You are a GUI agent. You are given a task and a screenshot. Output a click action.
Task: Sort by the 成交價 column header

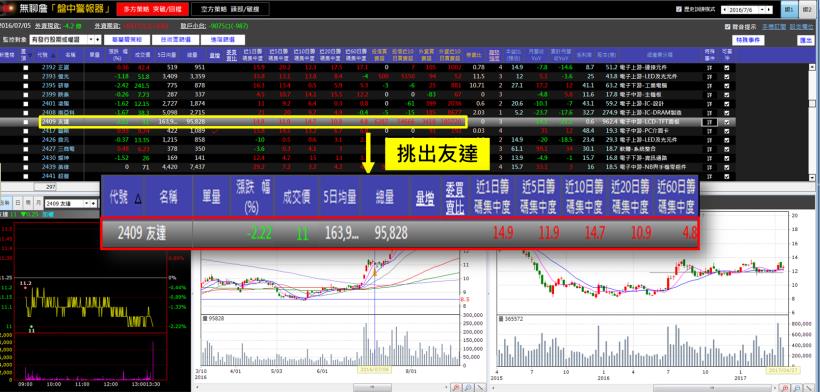point(142,55)
